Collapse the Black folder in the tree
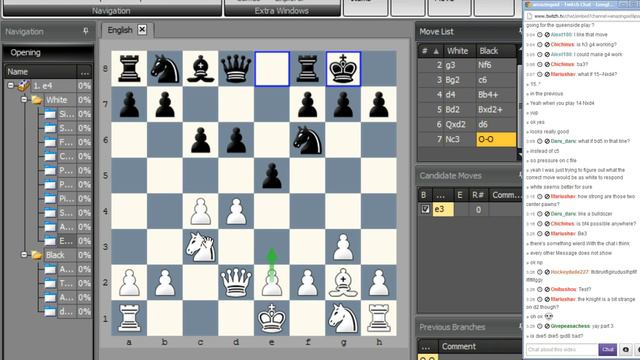 (x=24, y=255)
